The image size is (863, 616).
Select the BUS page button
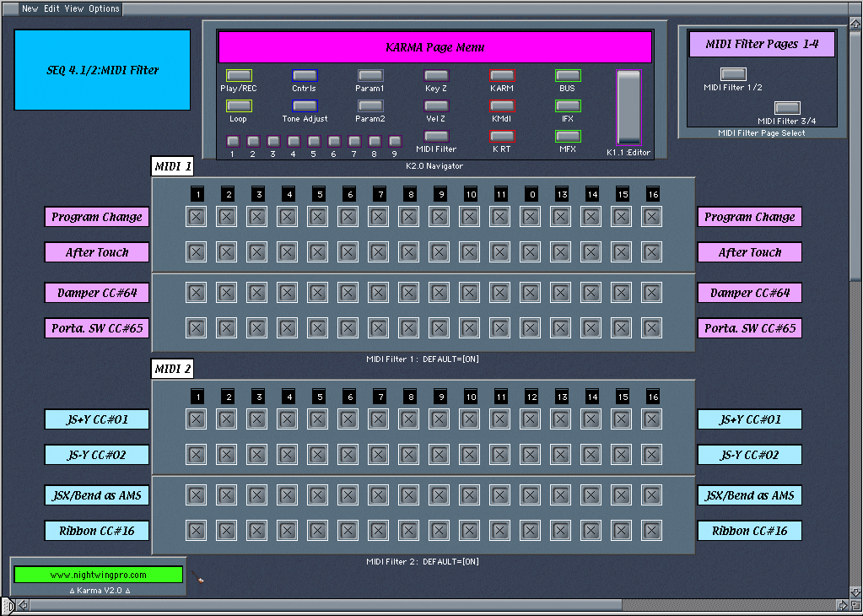point(568,76)
